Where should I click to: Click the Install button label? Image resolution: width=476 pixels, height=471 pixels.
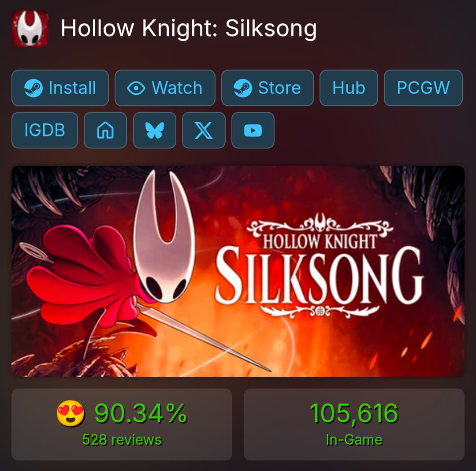tap(72, 88)
